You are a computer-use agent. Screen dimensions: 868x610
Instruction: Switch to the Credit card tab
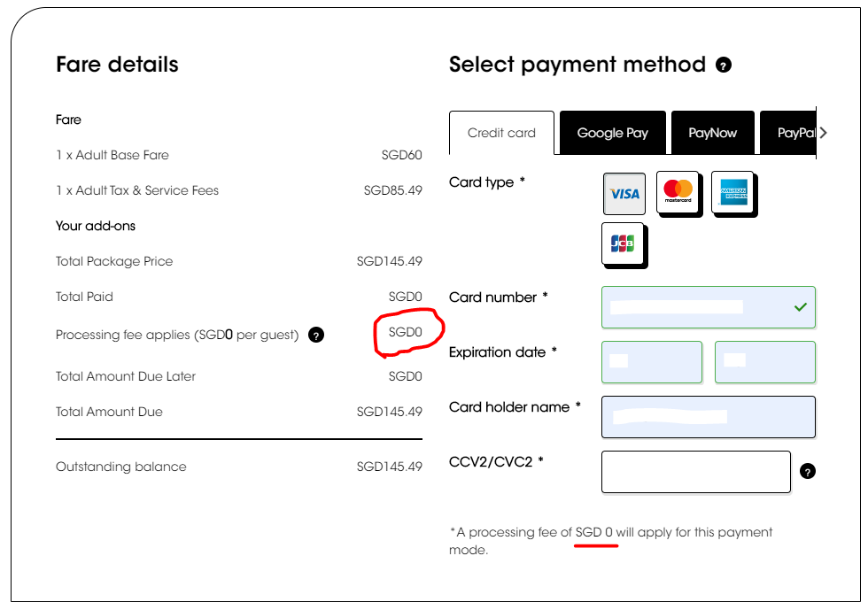pos(501,133)
